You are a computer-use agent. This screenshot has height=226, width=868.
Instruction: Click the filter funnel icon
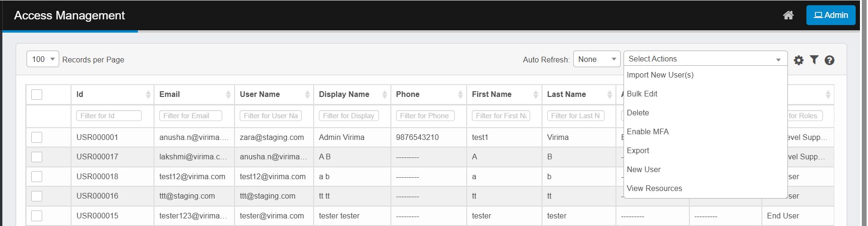pos(814,60)
